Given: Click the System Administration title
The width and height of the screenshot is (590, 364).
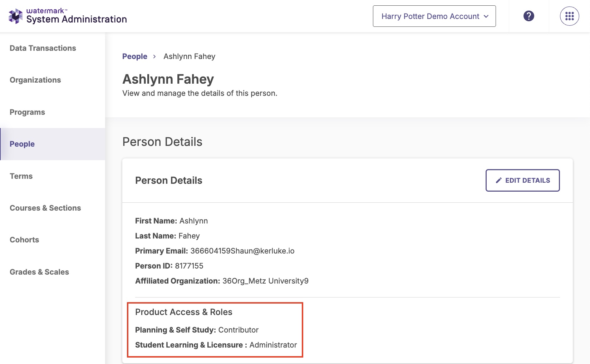Looking at the screenshot, I should click(x=77, y=19).
